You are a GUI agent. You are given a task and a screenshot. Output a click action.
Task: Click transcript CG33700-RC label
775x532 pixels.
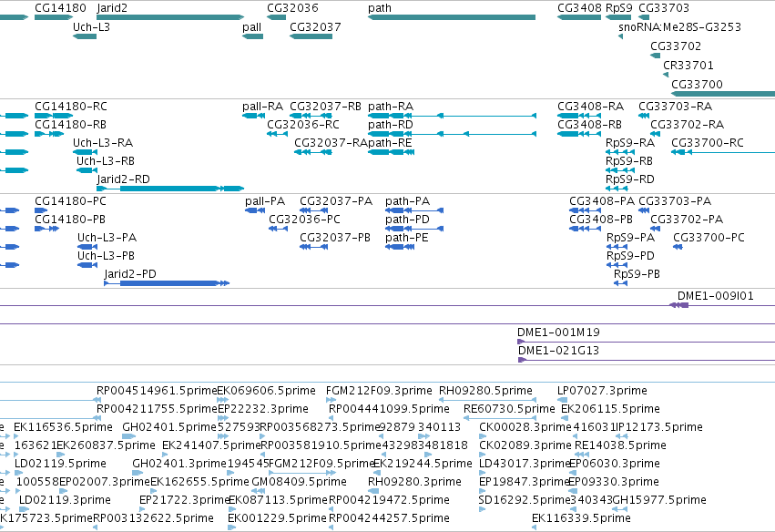click(x=708, y=143)
